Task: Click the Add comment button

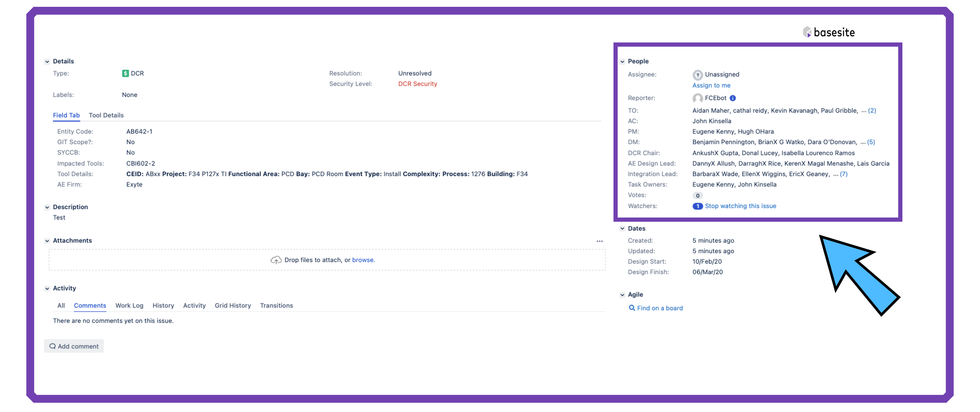Action: (x=74, y=346)
